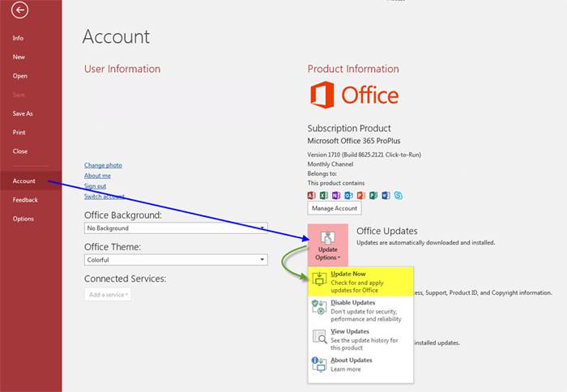Click the Office Updates heading
Screen dimensions: 567x392
[x=387, y=231]
